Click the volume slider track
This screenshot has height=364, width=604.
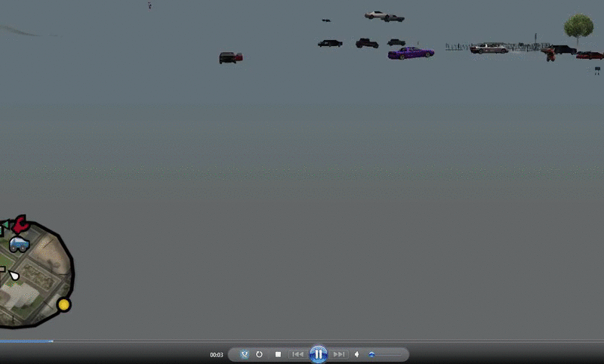[385, 354]
